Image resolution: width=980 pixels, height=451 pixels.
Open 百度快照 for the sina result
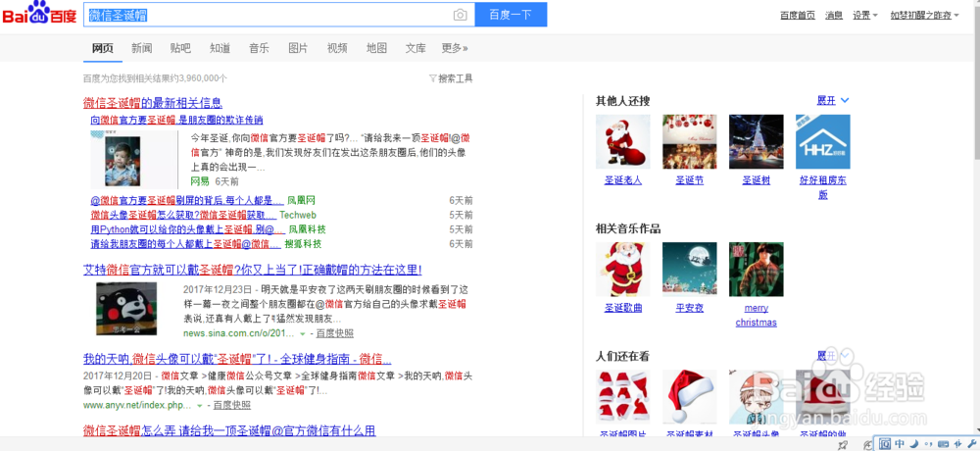pos(335,333)
